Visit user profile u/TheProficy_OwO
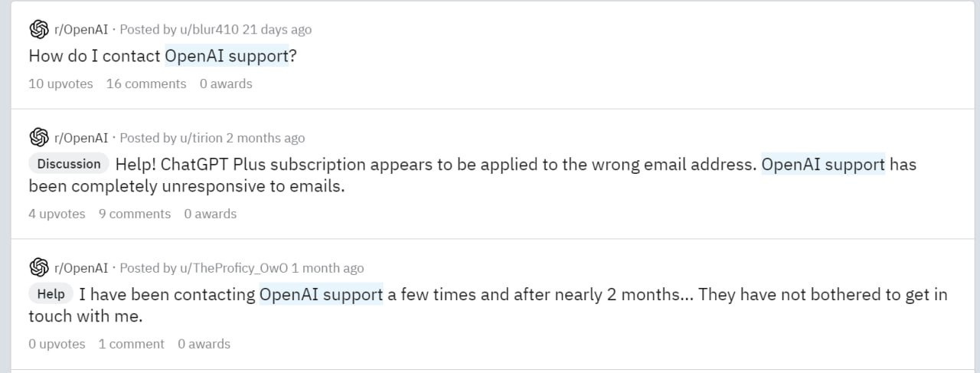Image resolution: width=980 pixels, height=373 pixels. [234, 268]
